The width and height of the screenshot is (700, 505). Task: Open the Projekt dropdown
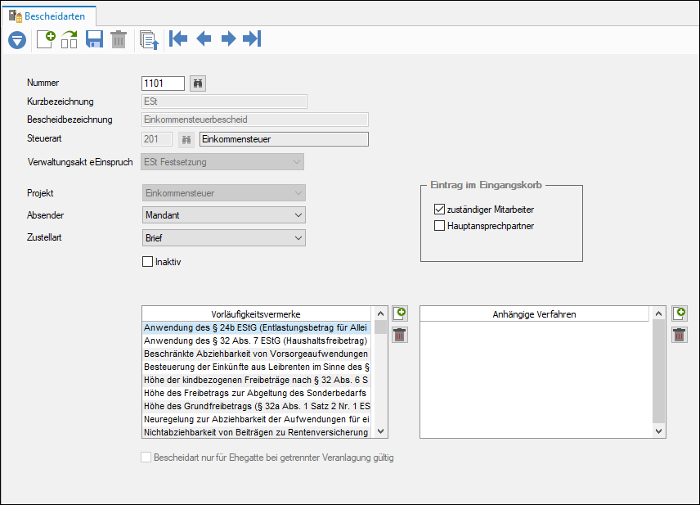[x=224, y=193]
